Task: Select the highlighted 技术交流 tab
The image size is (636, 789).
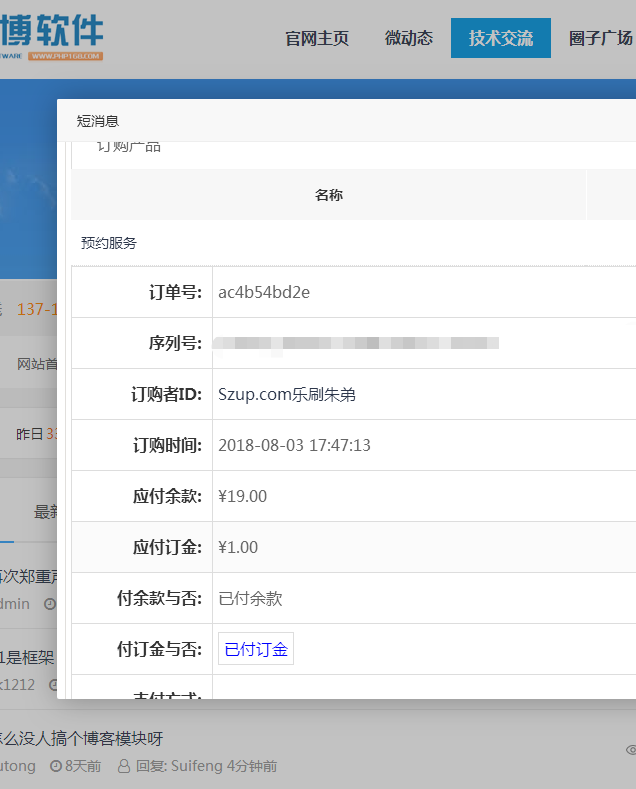Action: [501, 39]
